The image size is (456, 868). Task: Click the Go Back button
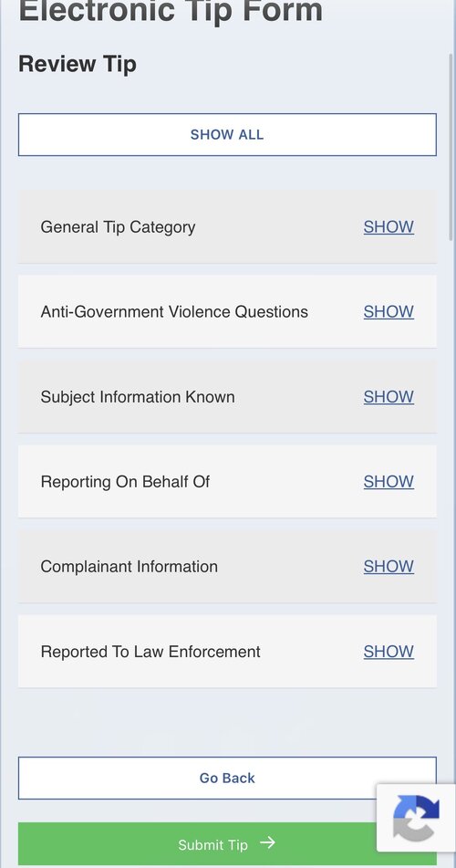tap(227, 778)
